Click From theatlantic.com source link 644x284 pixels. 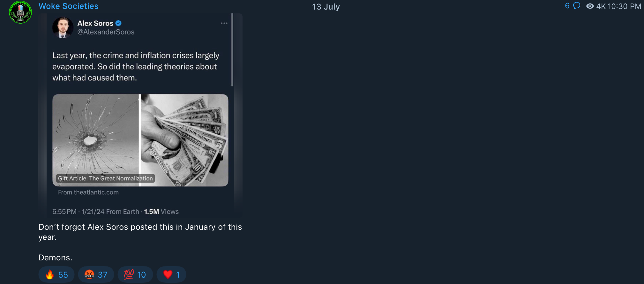[x=88, y=192]
